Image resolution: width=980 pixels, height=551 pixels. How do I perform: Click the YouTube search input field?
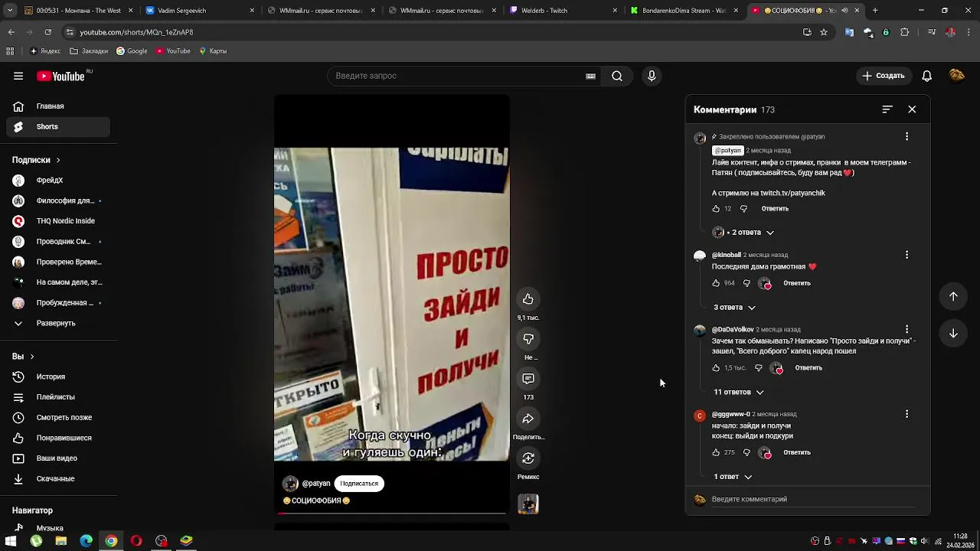[x=459, y=76]
